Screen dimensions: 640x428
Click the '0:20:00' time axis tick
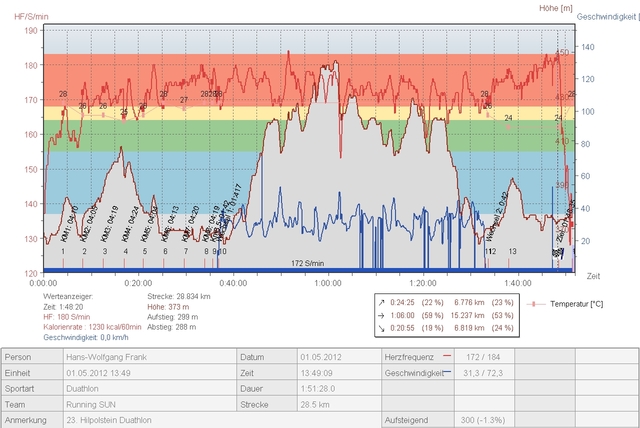click(x=138, y=283)
